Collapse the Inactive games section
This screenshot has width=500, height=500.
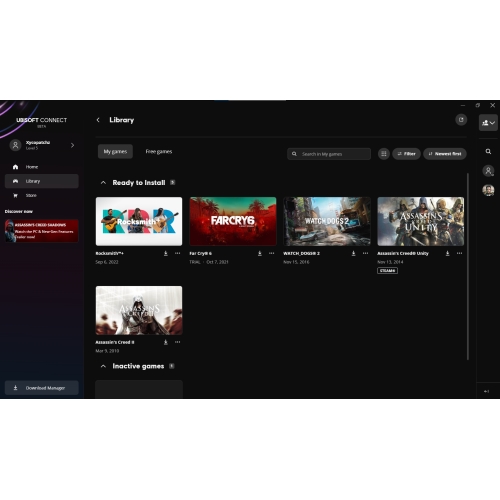(103, 366)
